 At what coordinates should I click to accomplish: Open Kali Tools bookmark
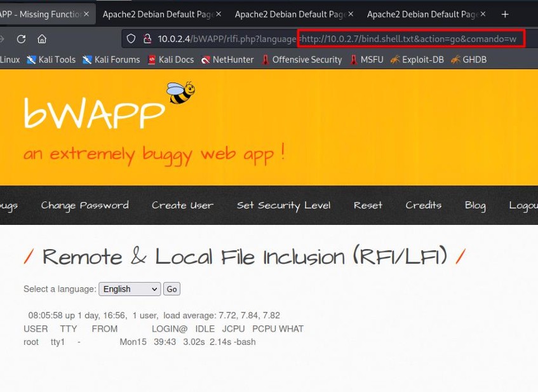click(51, 60)
